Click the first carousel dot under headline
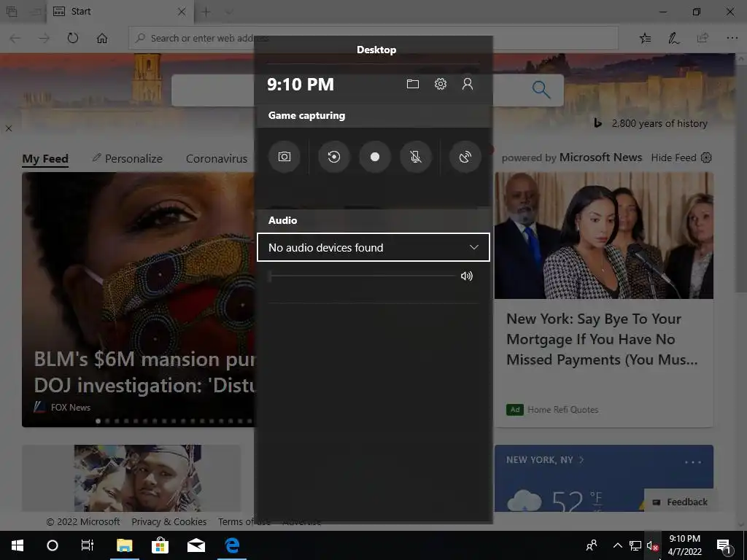This screenshot has width=747, height=560. (98, 421)
